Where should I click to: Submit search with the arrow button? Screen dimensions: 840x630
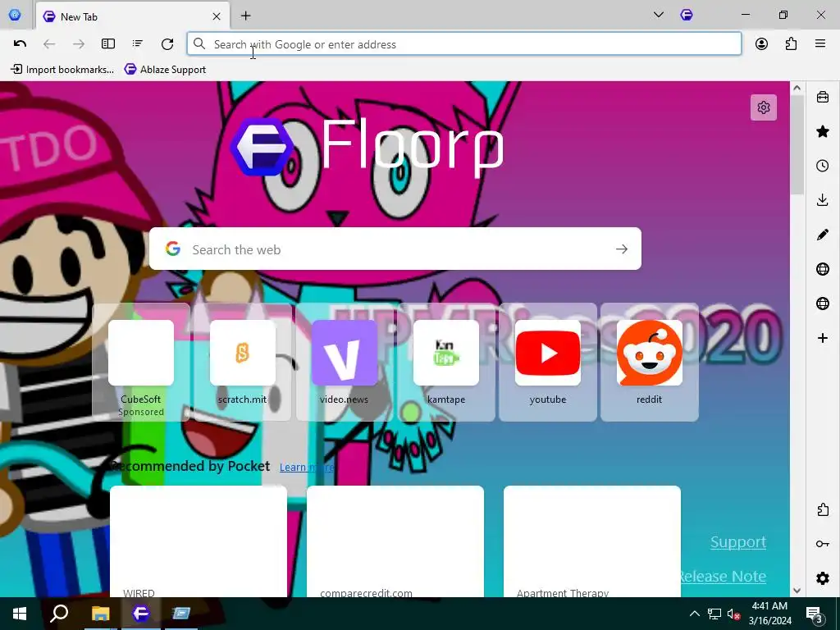622,249
